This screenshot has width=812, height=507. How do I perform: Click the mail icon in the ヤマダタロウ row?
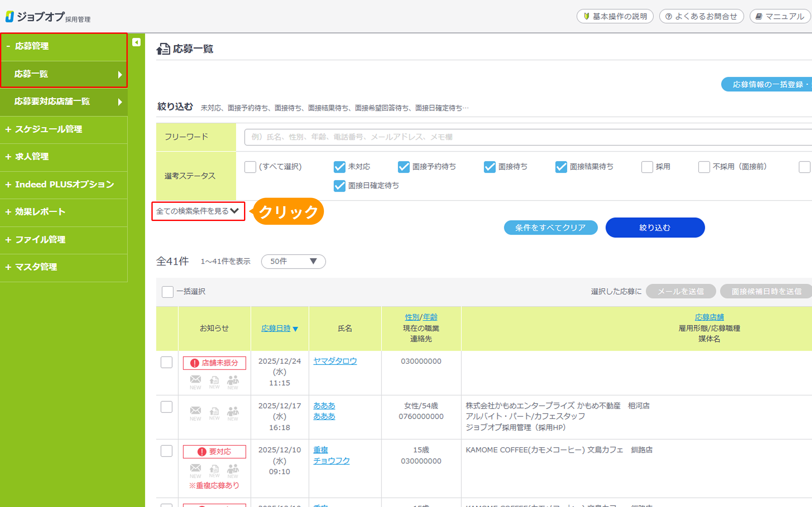[x=195, y=380]
